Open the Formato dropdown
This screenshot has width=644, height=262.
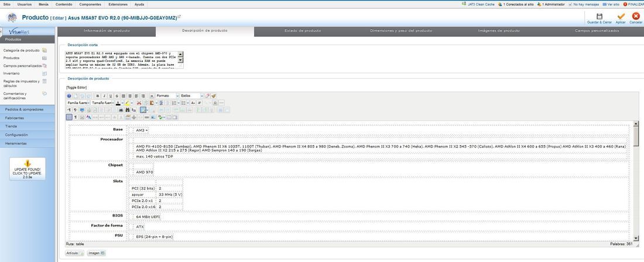click(x=167, y=96)
